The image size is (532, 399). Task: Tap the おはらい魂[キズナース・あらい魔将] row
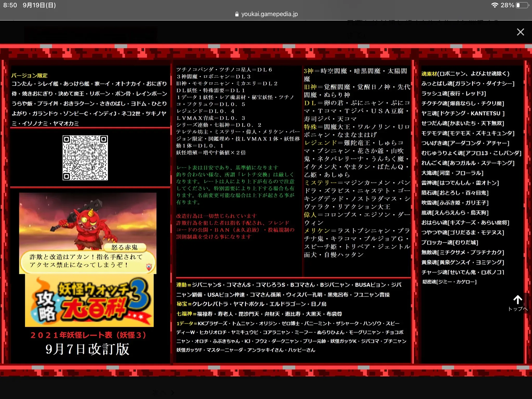tap(465, 223)
